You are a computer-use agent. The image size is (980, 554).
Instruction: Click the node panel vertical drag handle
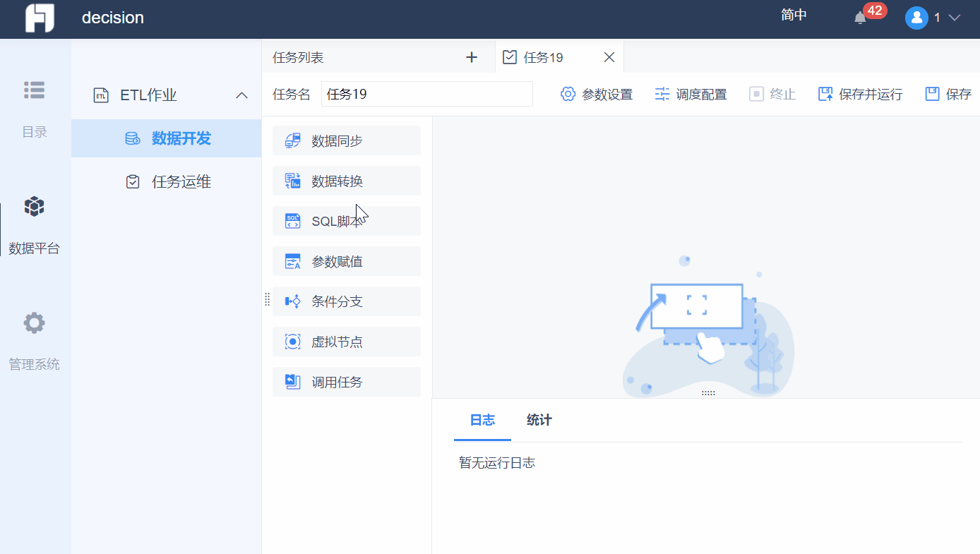pyautogui.click(x=267, y=299)
